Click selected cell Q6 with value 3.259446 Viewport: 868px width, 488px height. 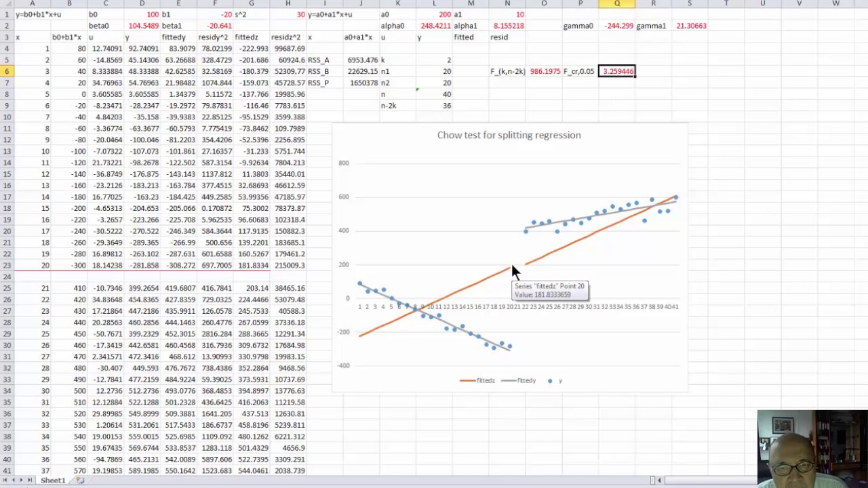(617, 71)
